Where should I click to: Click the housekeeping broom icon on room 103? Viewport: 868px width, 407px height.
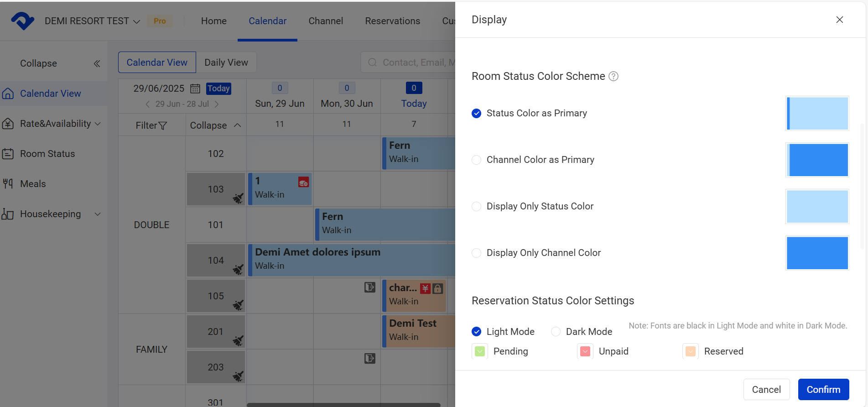click(238, 198)
